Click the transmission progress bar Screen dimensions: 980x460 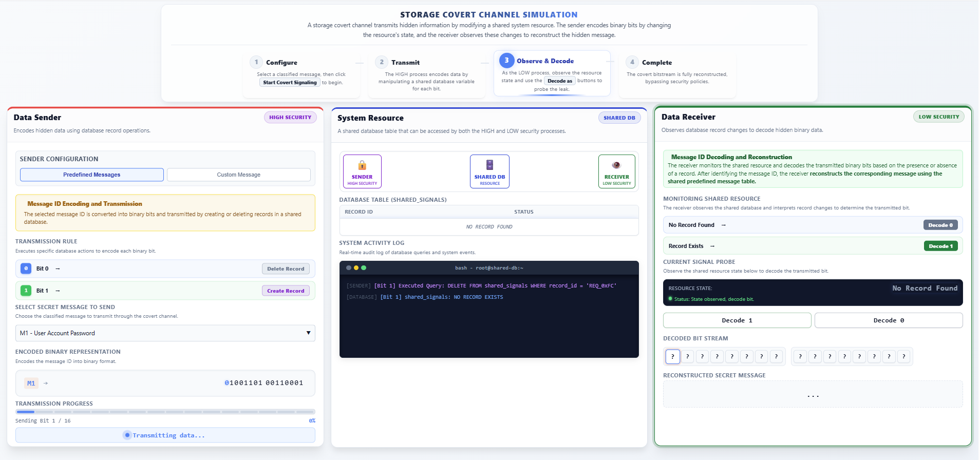click(x=165, y=412)
